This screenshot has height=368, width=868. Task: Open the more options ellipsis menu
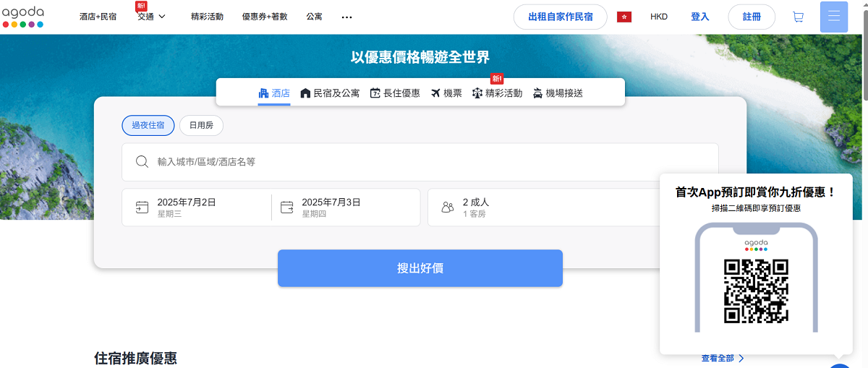coord(346,17)
